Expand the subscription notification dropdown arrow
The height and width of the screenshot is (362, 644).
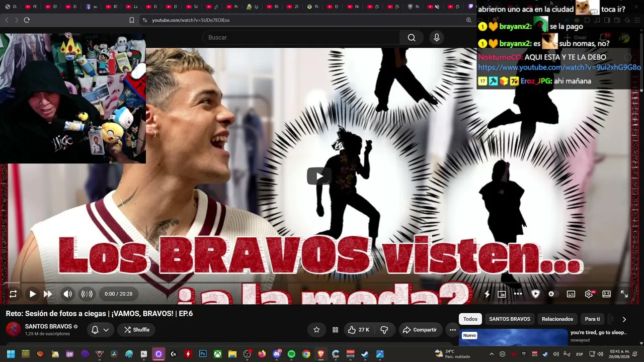click(106, 330)
